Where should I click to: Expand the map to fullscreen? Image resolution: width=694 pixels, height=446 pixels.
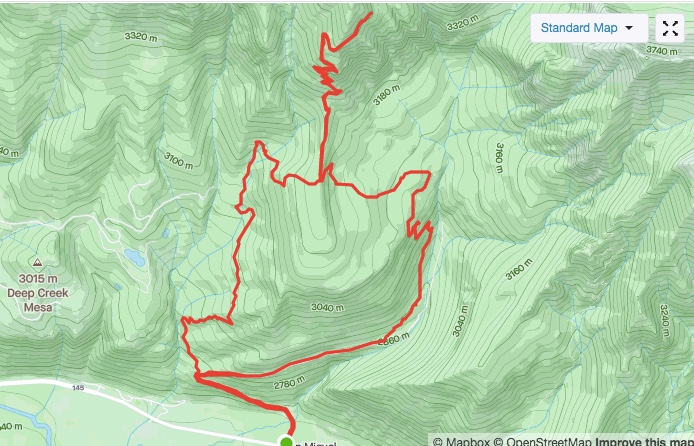(670, 28)
